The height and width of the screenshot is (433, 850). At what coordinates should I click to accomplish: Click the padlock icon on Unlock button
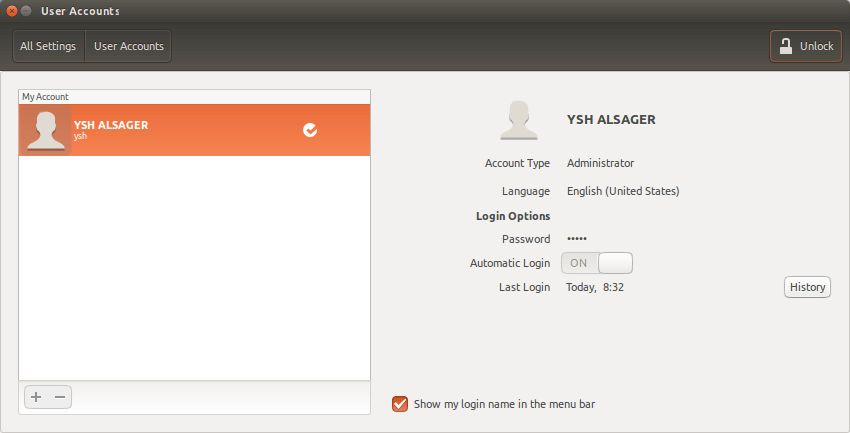(x=785, y=46)
